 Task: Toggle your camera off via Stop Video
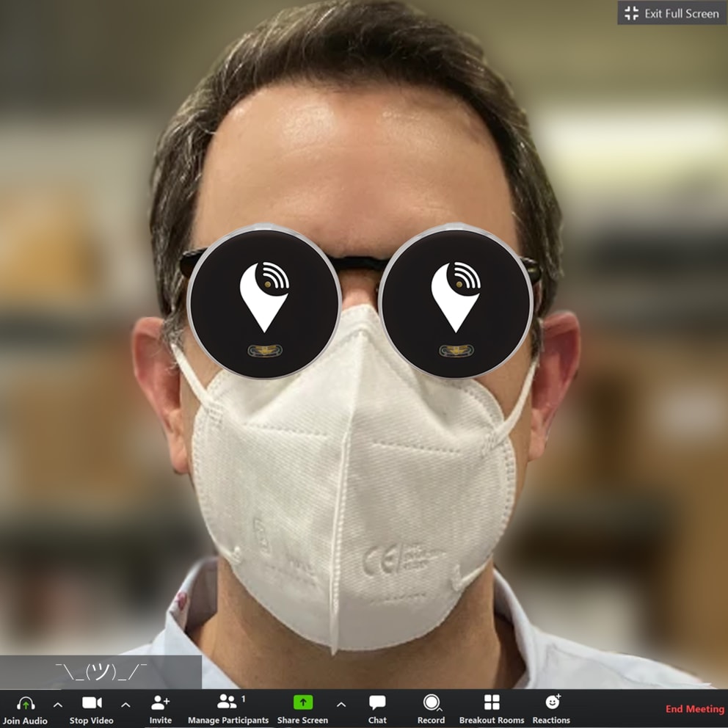(x=91, y=702)
